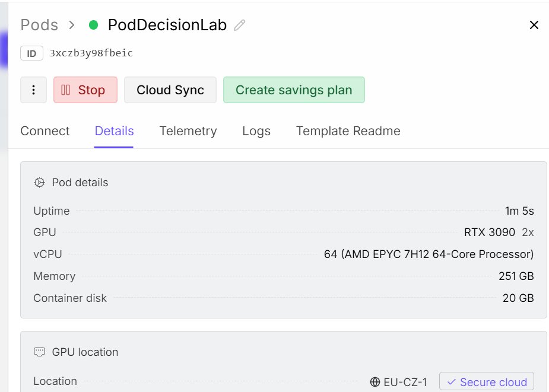Click the green running status dot
Screen dimensions: 549x392
pyautogui.click(x=94, y=25)
